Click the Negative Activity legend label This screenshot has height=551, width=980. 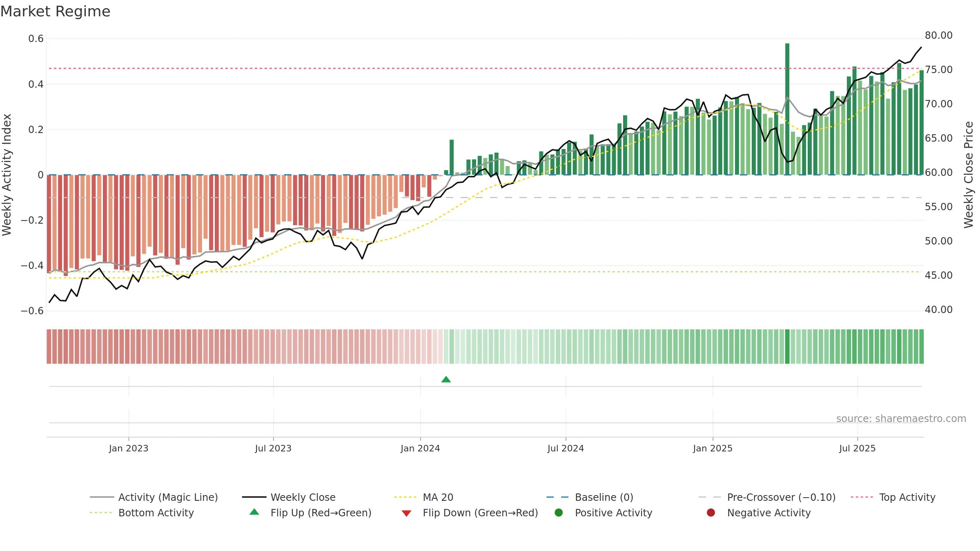click(769, 513)
